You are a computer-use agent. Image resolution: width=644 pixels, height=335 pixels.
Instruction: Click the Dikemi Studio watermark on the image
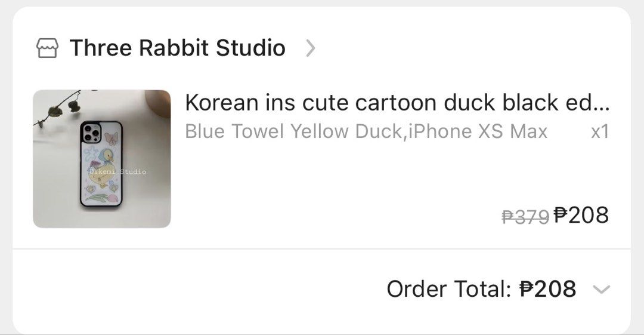pos(118,171)
